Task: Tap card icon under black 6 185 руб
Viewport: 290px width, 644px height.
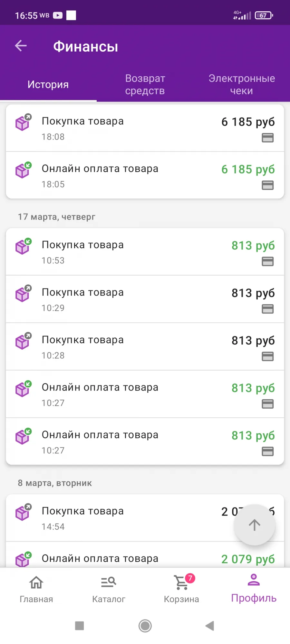Action: pos(268,138)
